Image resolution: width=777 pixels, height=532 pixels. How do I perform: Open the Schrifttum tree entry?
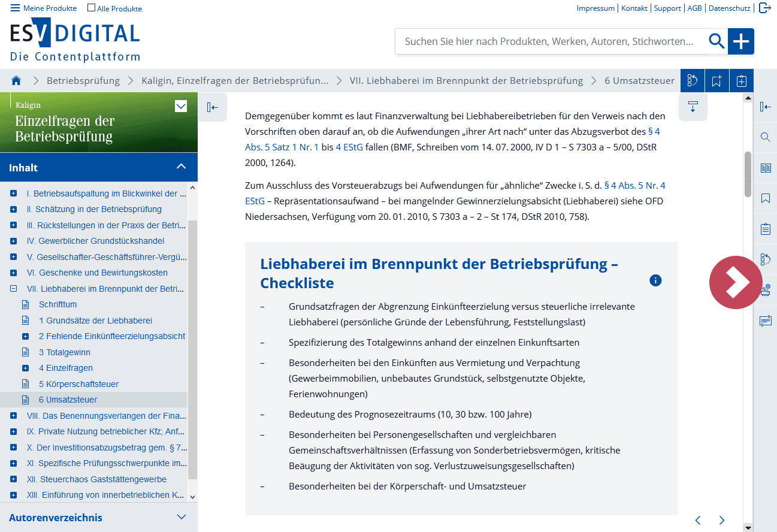pyautogui.click(x=58, y=304)
